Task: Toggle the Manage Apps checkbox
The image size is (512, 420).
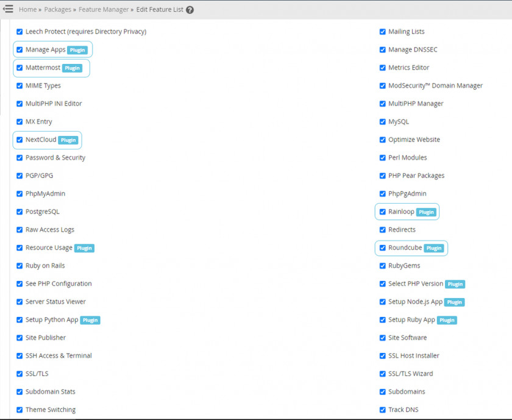Action: pyautogui.click(x=20, y=49)
